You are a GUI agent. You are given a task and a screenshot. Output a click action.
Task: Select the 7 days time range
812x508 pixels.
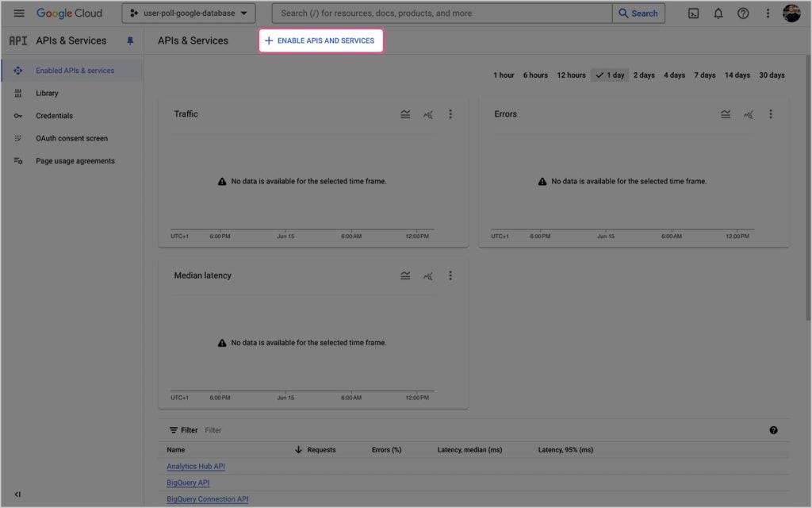(x=705, y=75)
